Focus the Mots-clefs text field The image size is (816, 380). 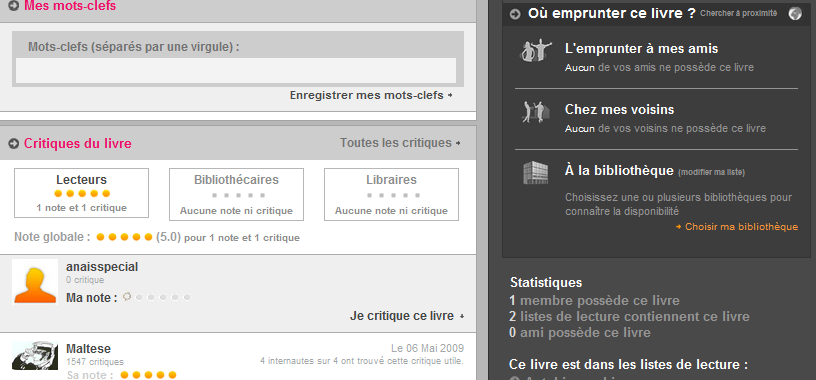(x=236, y=71)
